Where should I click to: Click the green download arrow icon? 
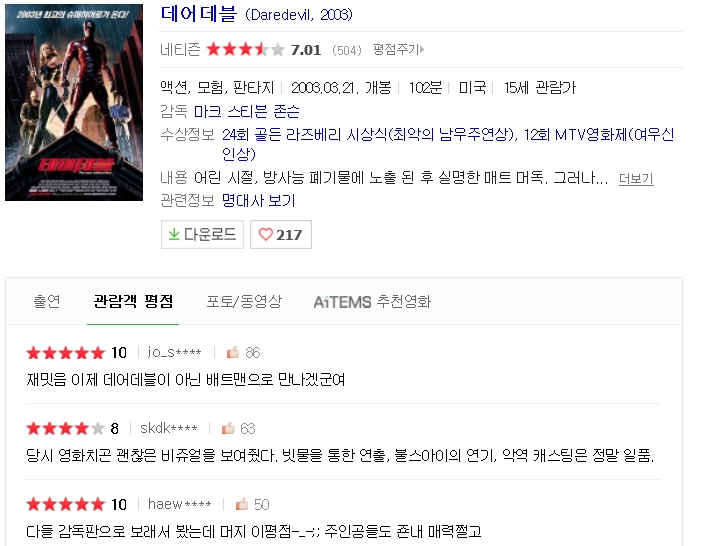click(x=174, y=234)
